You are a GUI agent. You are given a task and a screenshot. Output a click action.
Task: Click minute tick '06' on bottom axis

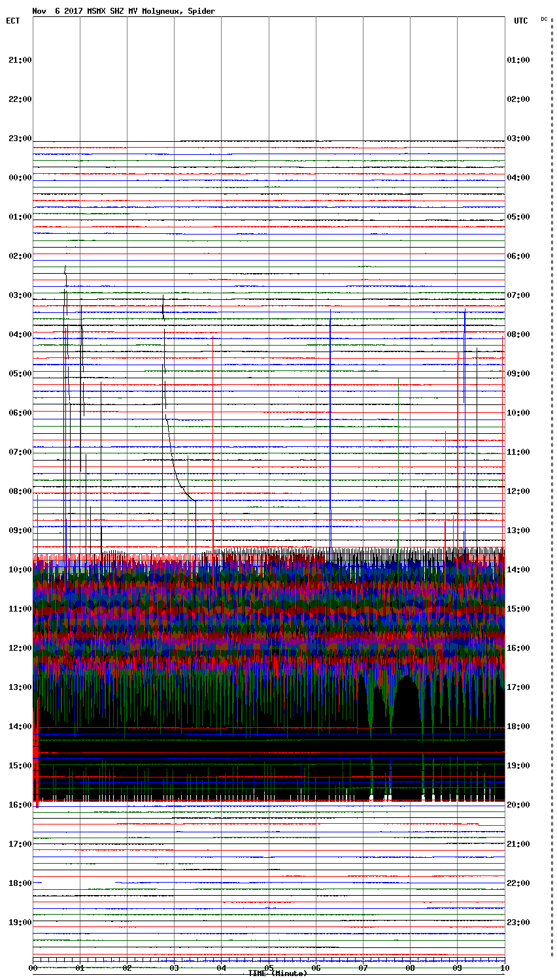[x=316, y=968]
